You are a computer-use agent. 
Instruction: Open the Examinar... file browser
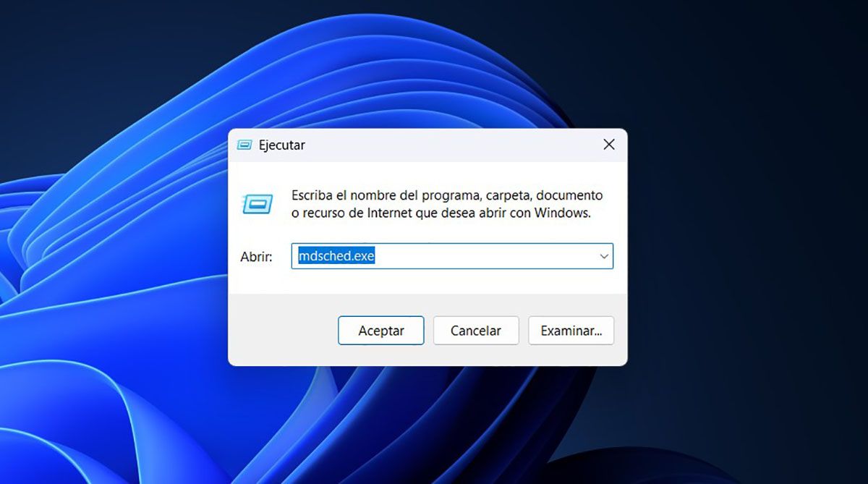point(571,331)
